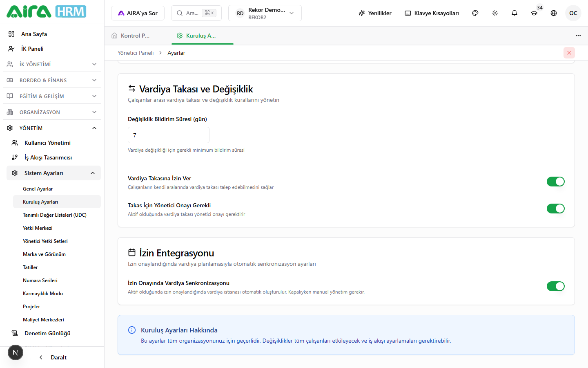Click the İK Paneli label
The height and width of the screenshot is (368, 588).
click(32, 49)
